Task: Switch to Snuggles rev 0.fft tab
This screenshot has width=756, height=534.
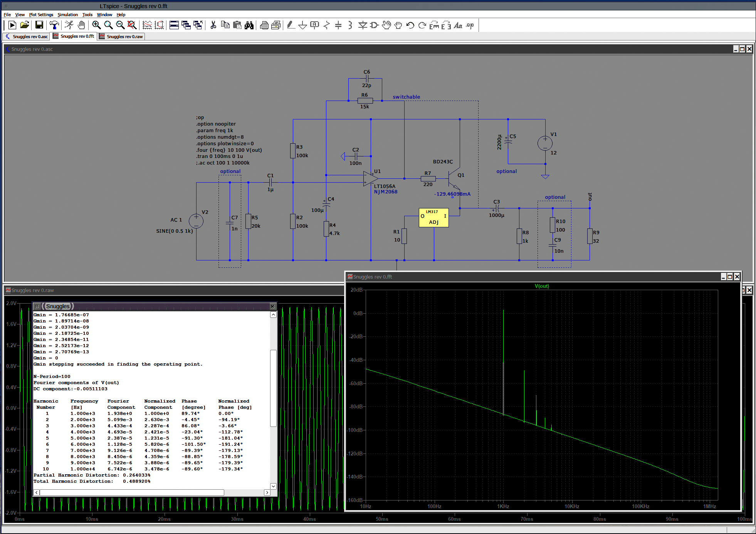Action: (74, 36)
